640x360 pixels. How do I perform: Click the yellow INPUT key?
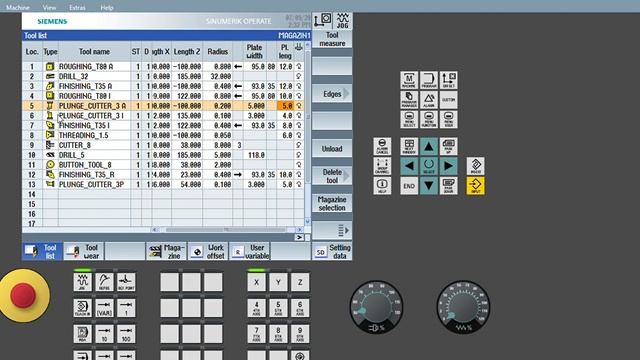[476, 185]
